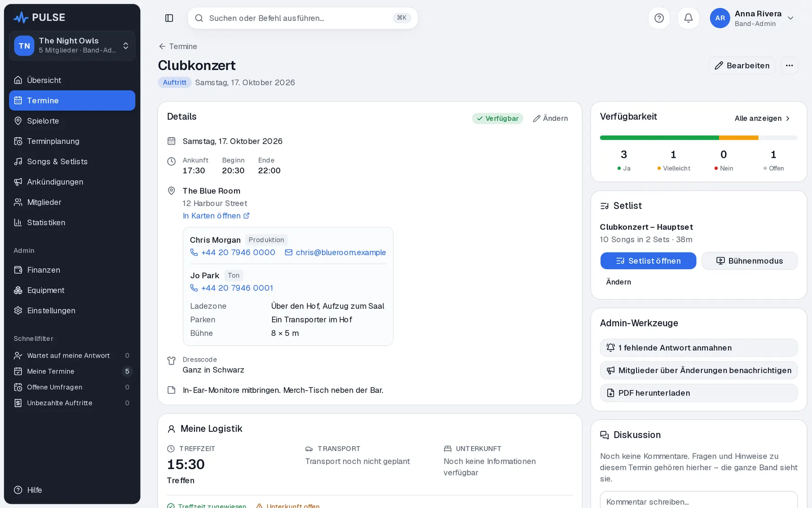Filter by Wartet auf meine Antwort

pyautogui.click(x=72, y=355)
